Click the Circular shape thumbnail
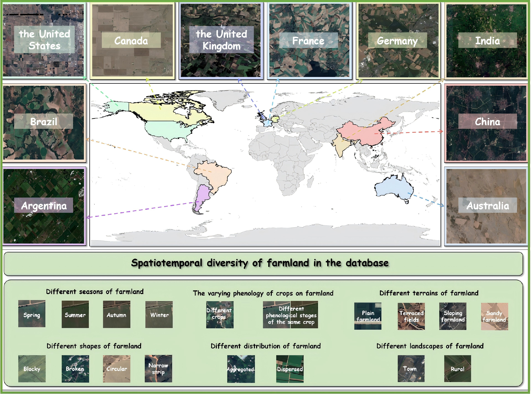The image size is (532, 394). point(117,369)
